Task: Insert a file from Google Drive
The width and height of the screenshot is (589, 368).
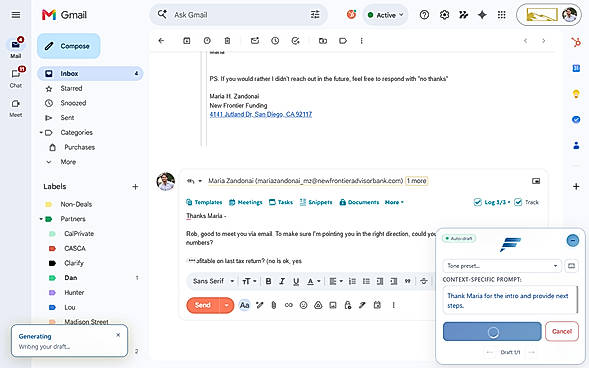Action: pos(318,305)
